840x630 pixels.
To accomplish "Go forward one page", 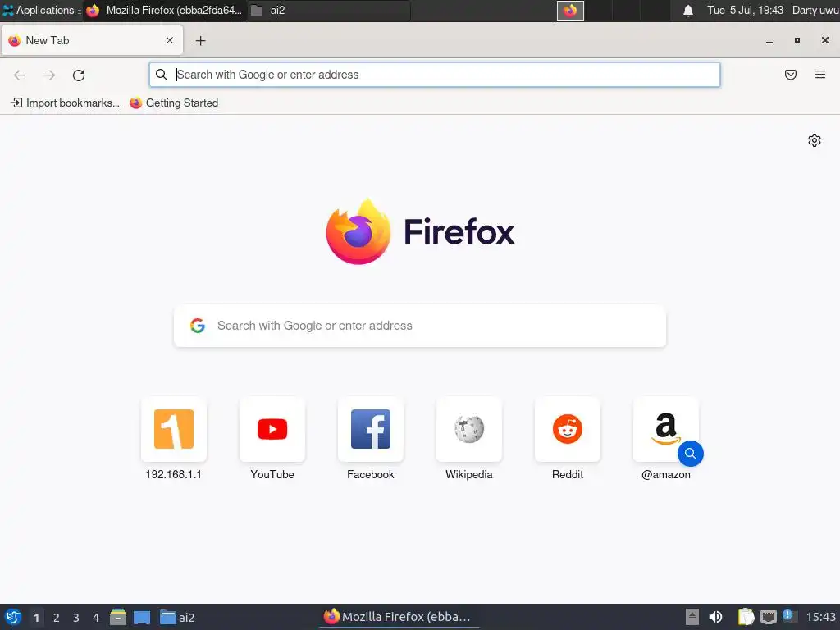I will tap(49, 75).
